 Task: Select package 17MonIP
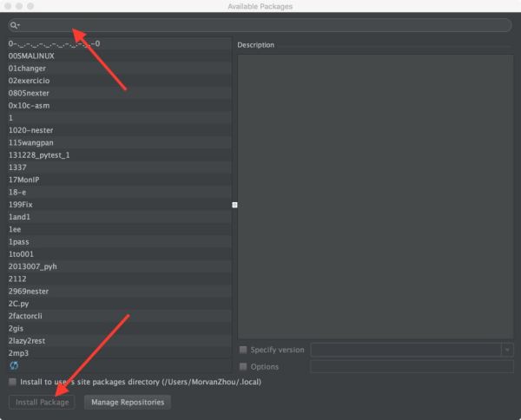(120, 180)
